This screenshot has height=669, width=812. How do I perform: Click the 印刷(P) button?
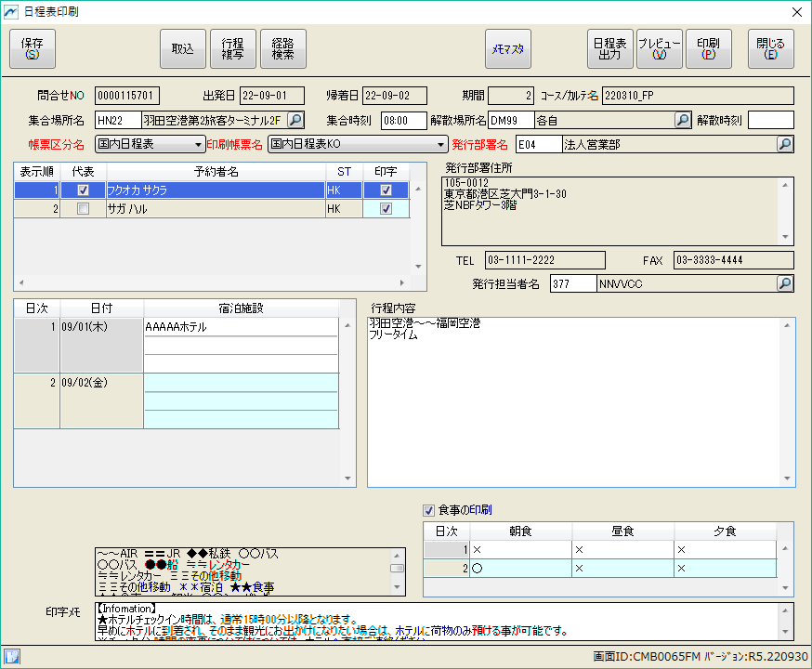[709, 48]
